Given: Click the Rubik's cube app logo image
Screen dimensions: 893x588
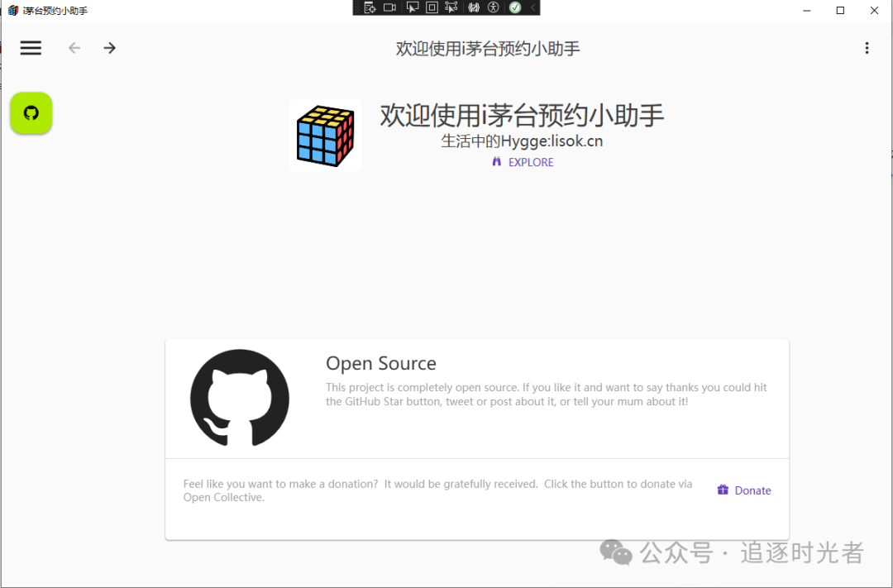Looking at the screenshot, I should [325, 135].
